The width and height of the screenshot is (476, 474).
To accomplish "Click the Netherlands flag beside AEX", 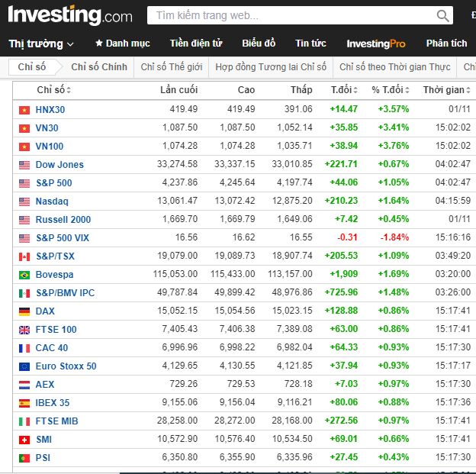I will pyautogui.click(x=24, y=385).
